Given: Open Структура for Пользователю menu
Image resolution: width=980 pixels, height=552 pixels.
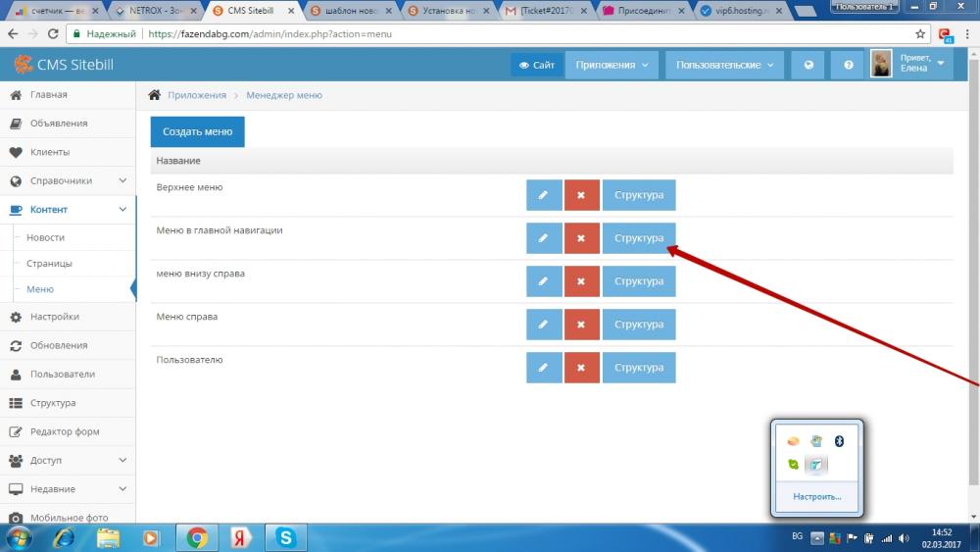Looking at the screenshot, I should [x=639, y=368].
